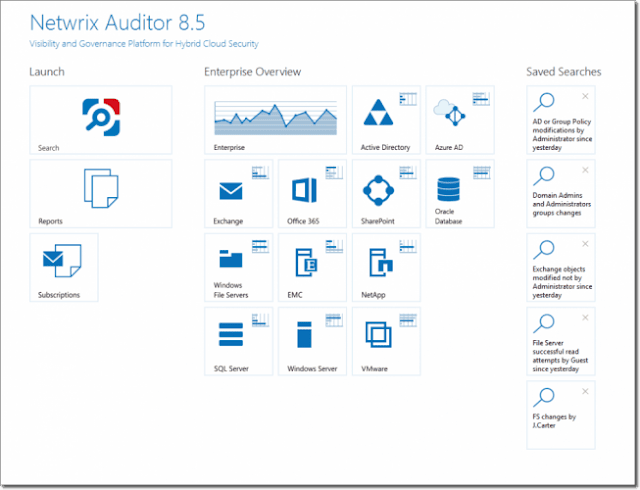This screenshot has width=640, height=490.
Task: Open SQL Server mini report chart
Action: pos(260,321)
